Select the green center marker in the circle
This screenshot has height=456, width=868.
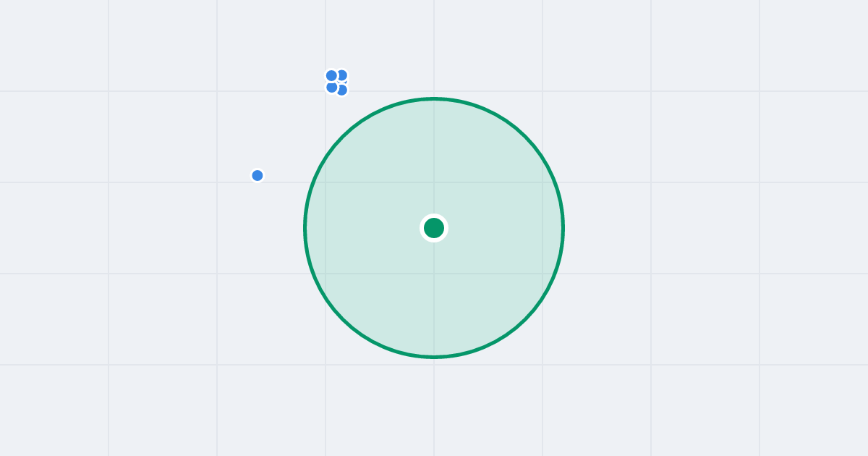434,228
